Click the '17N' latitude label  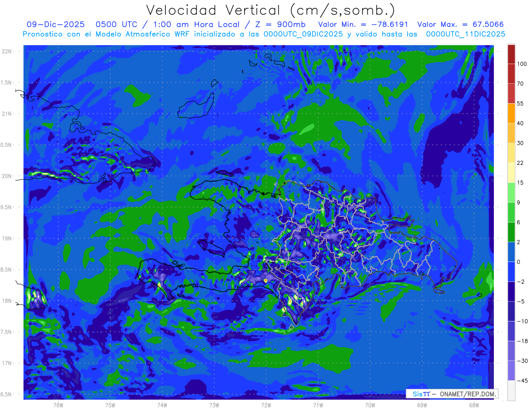[7, 363]
